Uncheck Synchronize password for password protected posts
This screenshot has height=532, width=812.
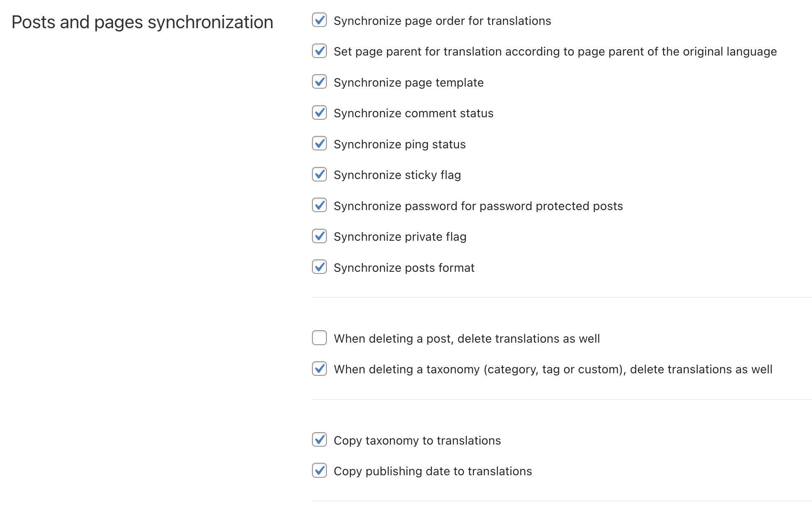point(319,205)
